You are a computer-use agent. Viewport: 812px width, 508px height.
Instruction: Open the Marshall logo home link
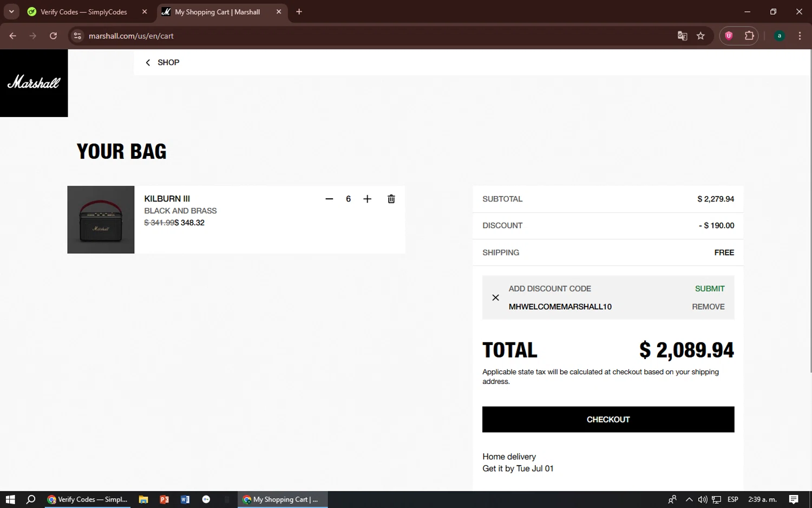coord(34,83)
